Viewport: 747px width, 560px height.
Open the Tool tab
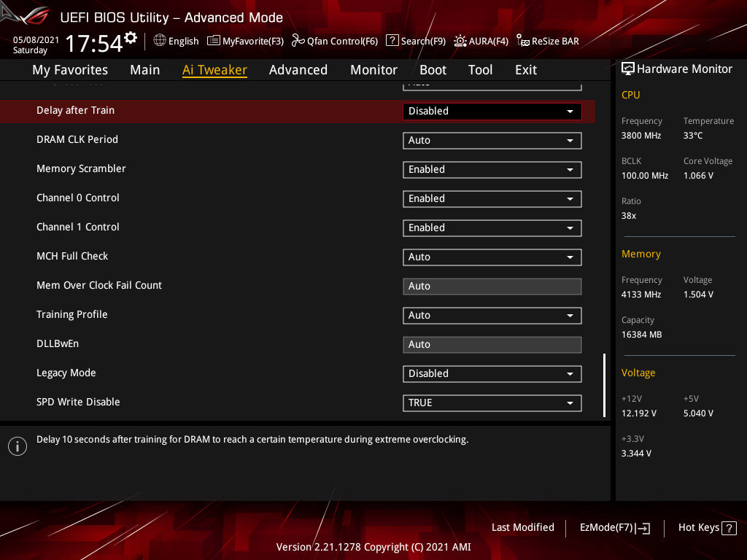[x=480, y=70]
